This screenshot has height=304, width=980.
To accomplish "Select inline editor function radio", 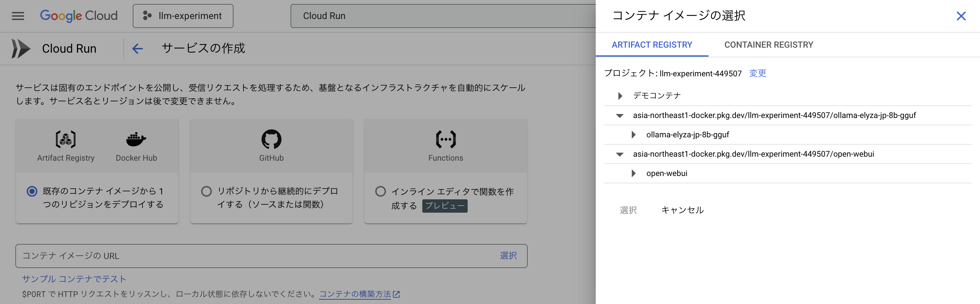I will pyautogui.click(x=381, y=191).
